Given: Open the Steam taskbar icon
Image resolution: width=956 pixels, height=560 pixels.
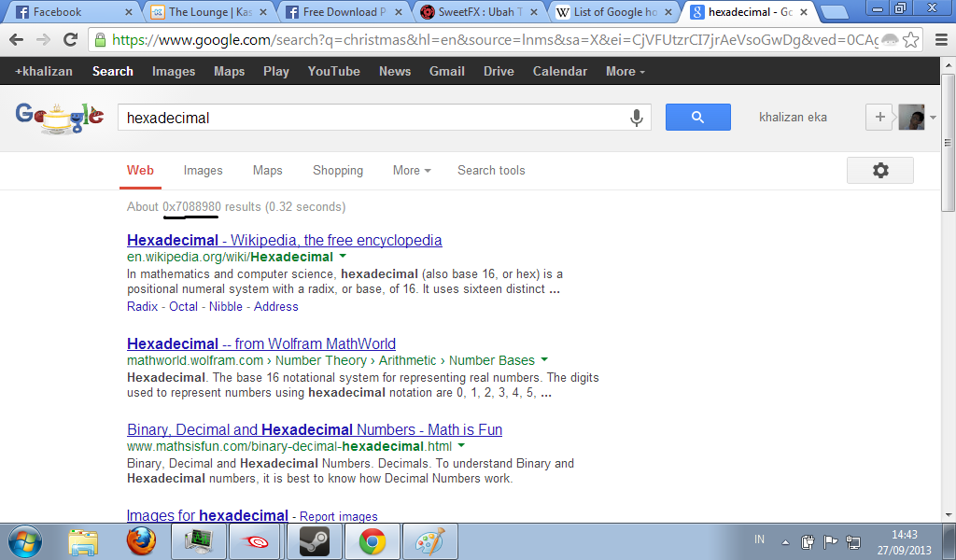Looking at the screenshot, I should point(314,541).
